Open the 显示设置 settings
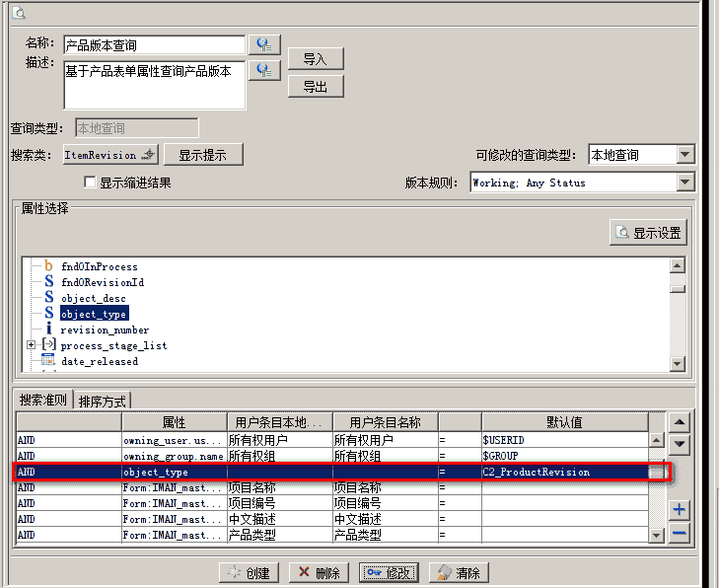The width and height of the screenshot is (719, 588). [648, 233]
